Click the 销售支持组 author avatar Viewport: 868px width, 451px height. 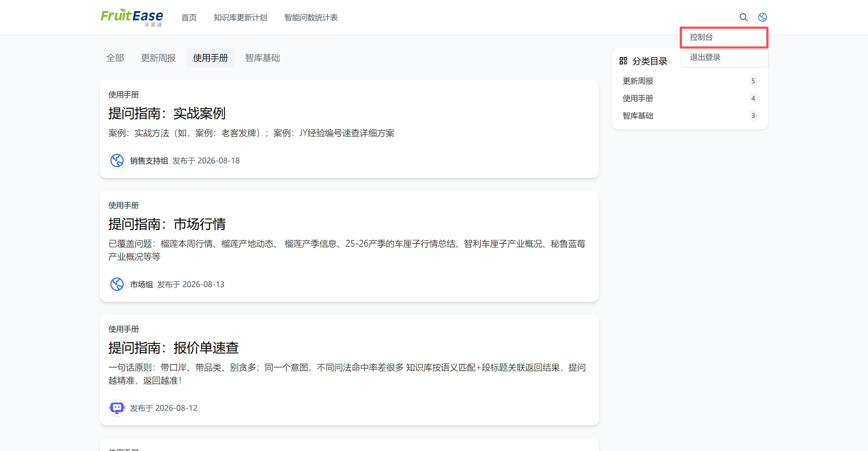tap(117, 160)
